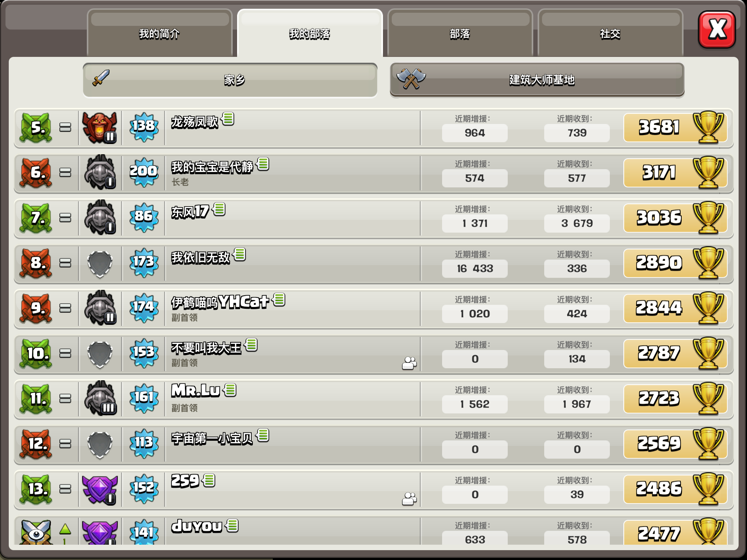The image size is (747, 560).
Task: Open the 我的简介 tab
Action: (160, 34)
